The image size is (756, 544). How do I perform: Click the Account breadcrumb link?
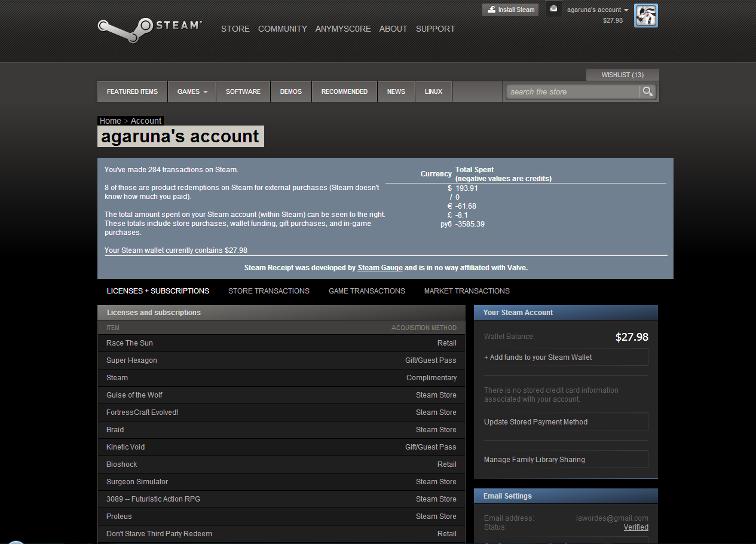pyautogui.click(x=146, y=121)
